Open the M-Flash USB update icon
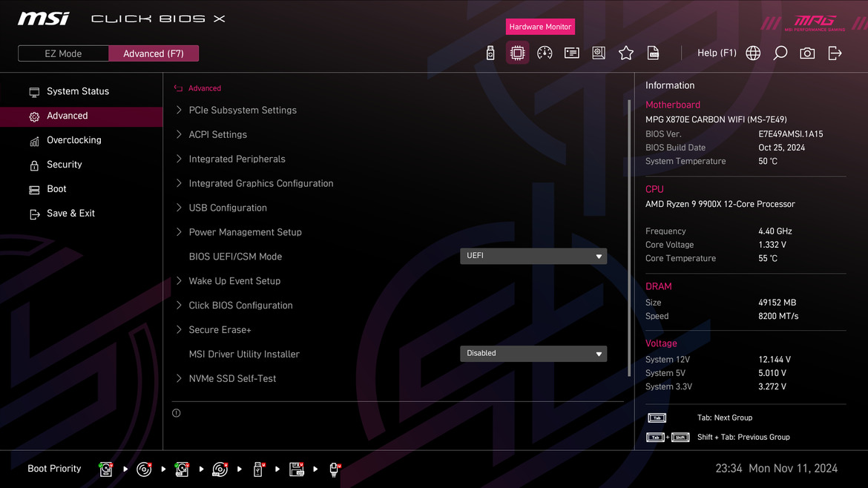The image size is (868, 488). pos(490,53)
